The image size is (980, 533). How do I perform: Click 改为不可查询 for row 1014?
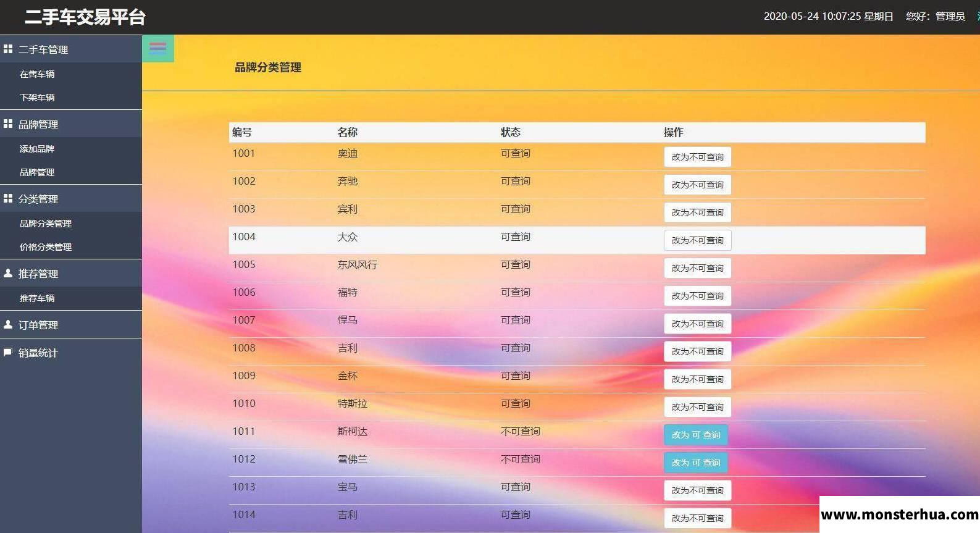(698, 518)
